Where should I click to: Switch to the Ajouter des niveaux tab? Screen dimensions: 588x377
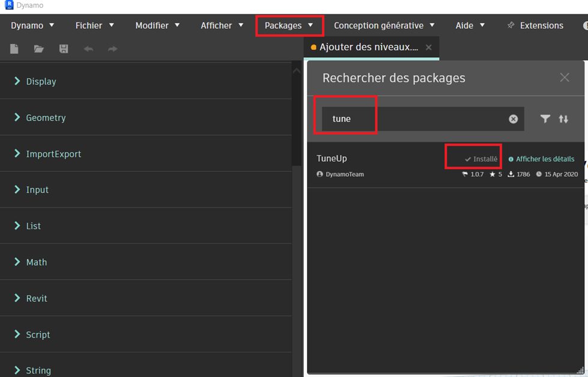pos(369,48)
